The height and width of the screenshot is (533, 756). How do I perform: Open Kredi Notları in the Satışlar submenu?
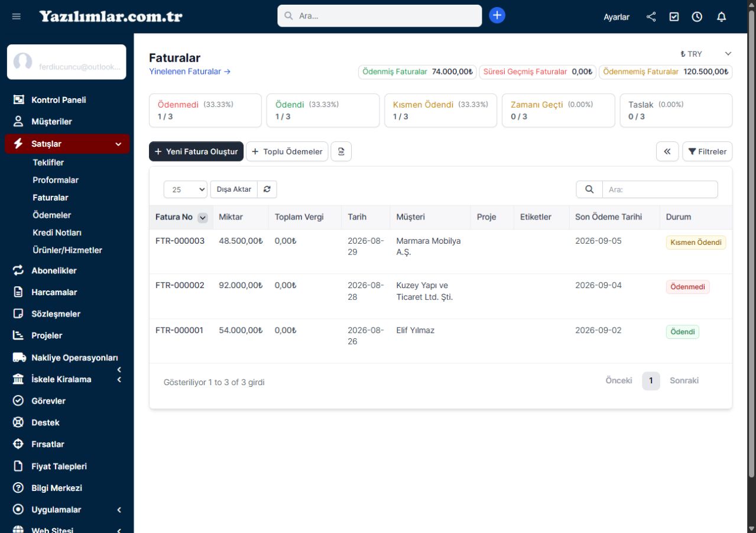pos(57,232)
